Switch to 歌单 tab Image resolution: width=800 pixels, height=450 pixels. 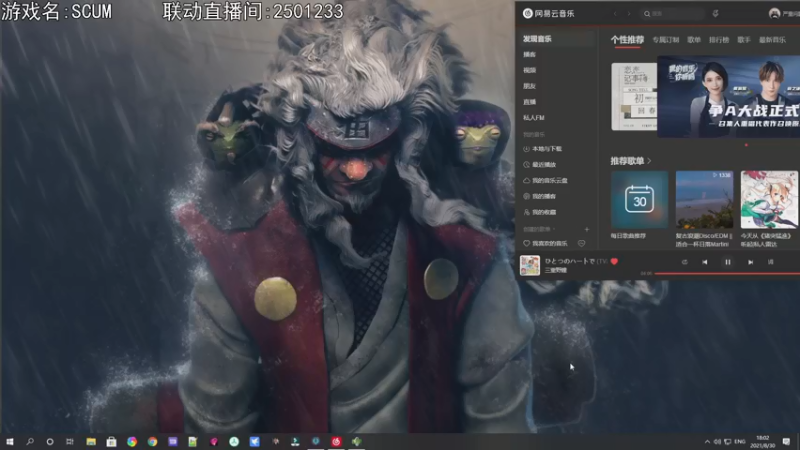click(694, 40)
